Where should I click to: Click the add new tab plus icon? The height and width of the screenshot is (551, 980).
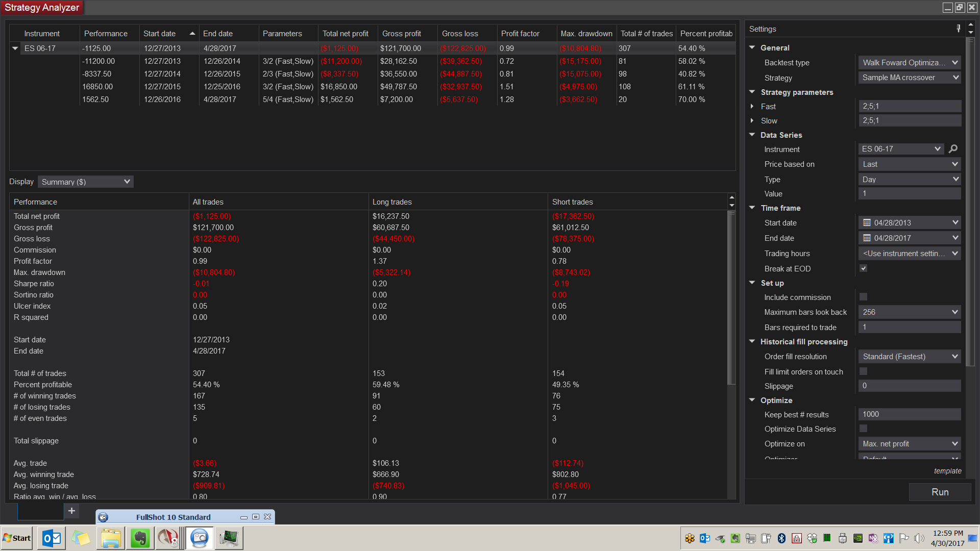click(x=72, y=511)
